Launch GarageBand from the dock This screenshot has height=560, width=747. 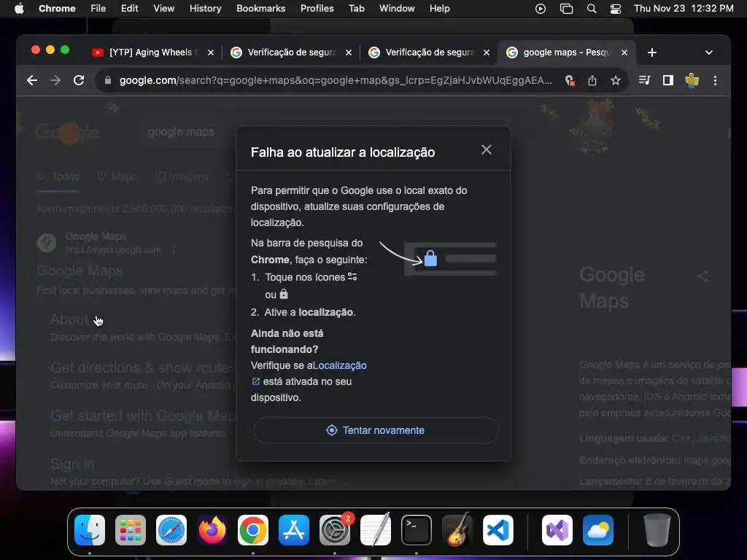coord(457,530)
